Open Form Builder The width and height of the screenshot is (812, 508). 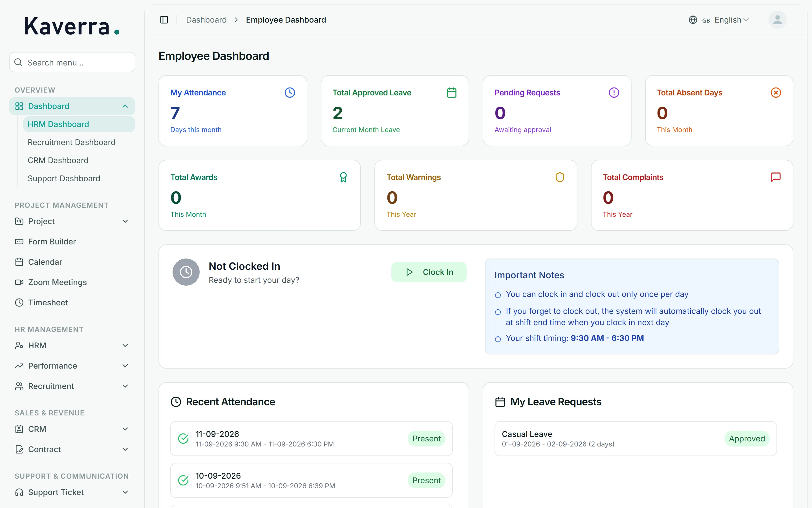72,242
